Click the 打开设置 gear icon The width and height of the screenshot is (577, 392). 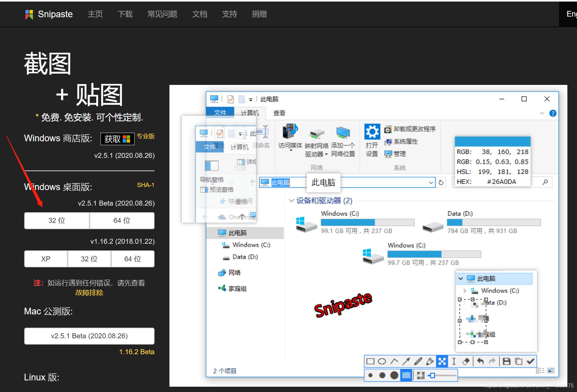(x=372, y=132)
